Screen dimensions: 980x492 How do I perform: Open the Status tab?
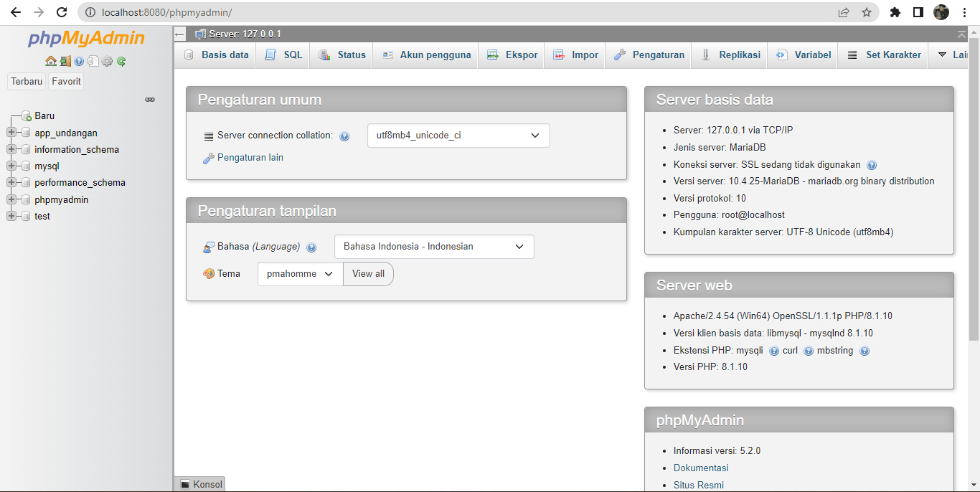coord(342,55)
